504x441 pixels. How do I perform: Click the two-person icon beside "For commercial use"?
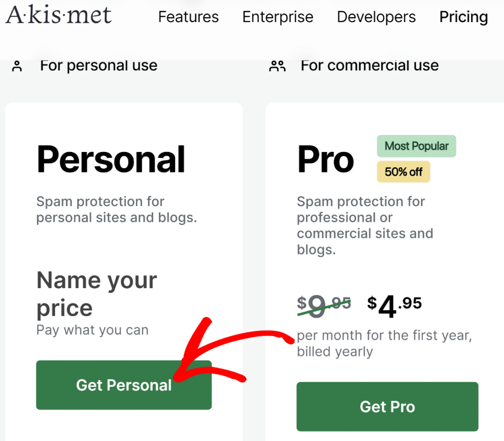277,65
